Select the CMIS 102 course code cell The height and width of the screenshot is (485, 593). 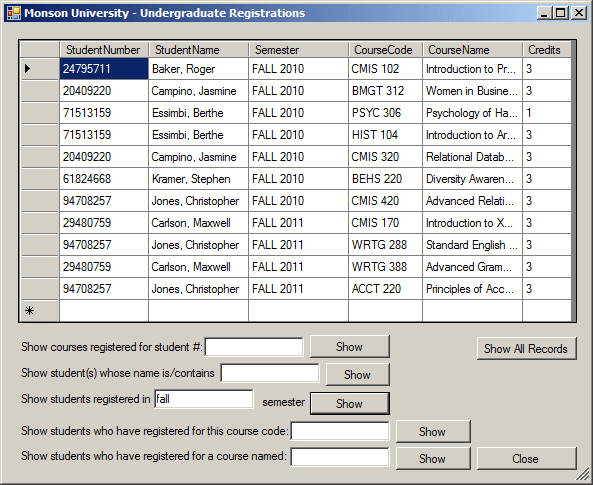click(x=385, y=68)
